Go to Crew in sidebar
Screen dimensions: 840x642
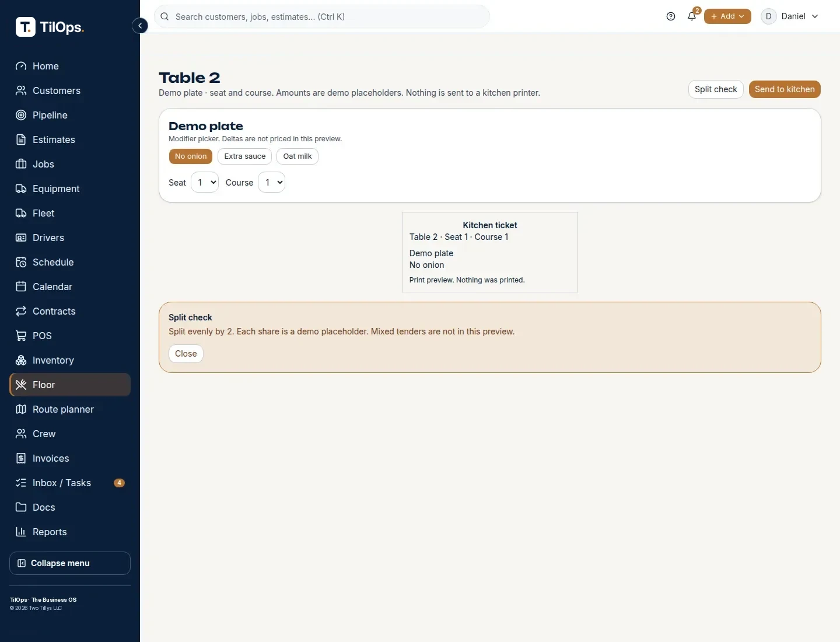[70, 434]
